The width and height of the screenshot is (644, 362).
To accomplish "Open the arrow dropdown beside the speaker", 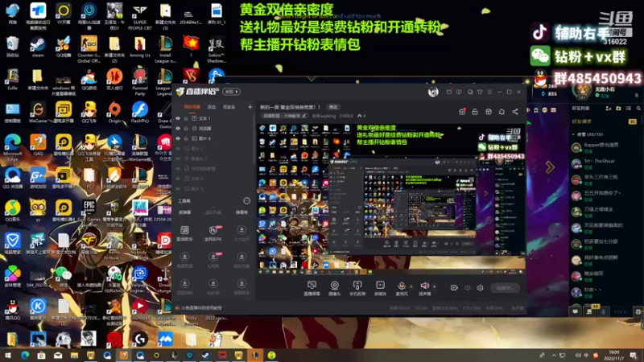I will 435,287.
